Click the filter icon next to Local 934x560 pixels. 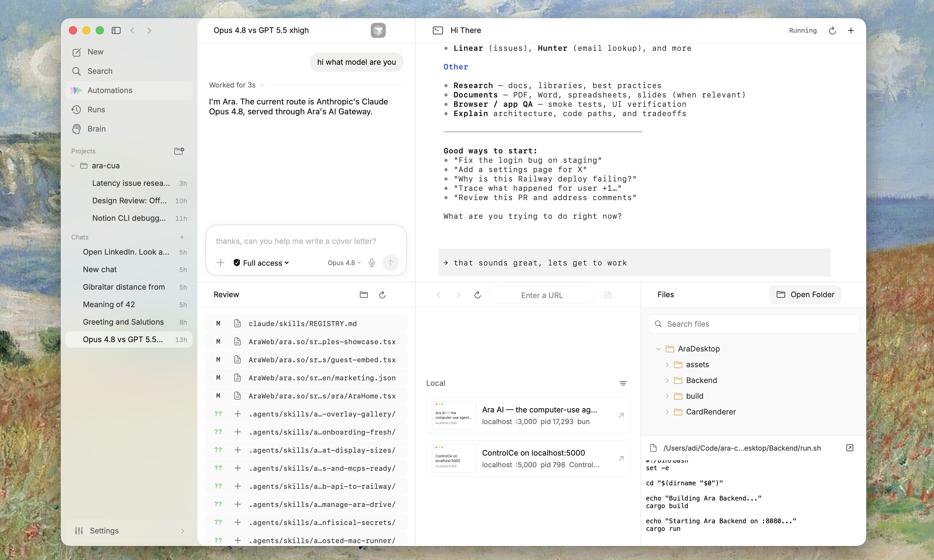[623, 383]
